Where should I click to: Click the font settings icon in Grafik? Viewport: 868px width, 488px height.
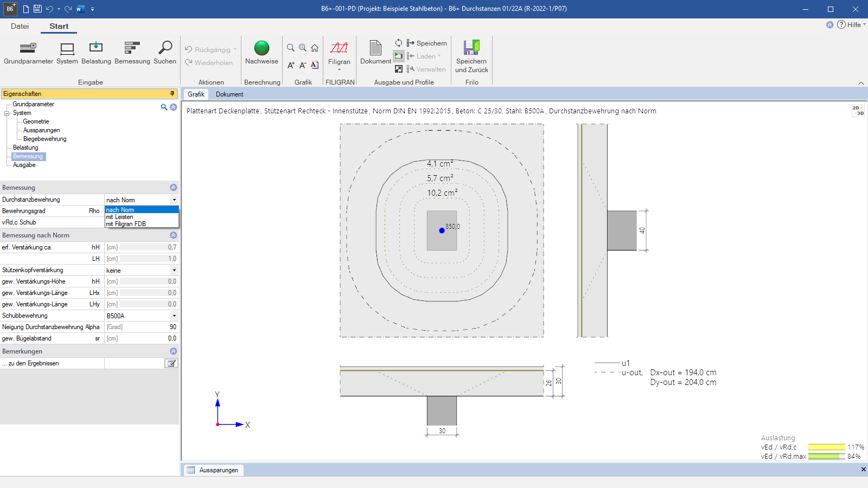(x=315, y=65)
